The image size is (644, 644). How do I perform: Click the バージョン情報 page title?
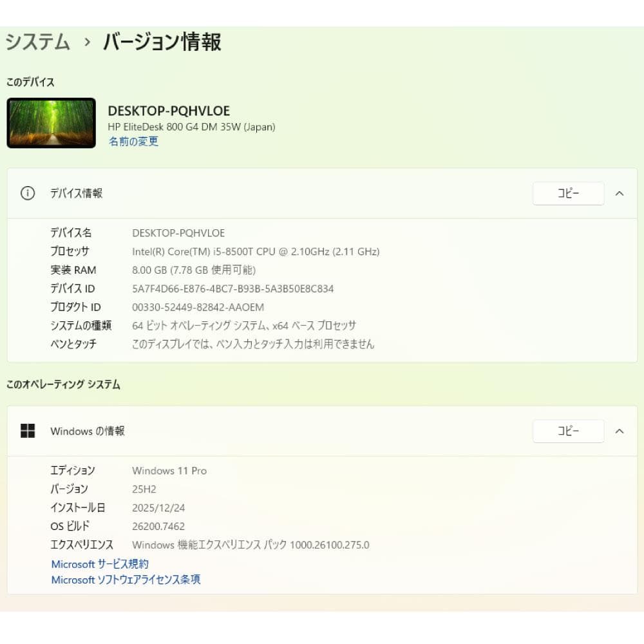click(161, 42)
